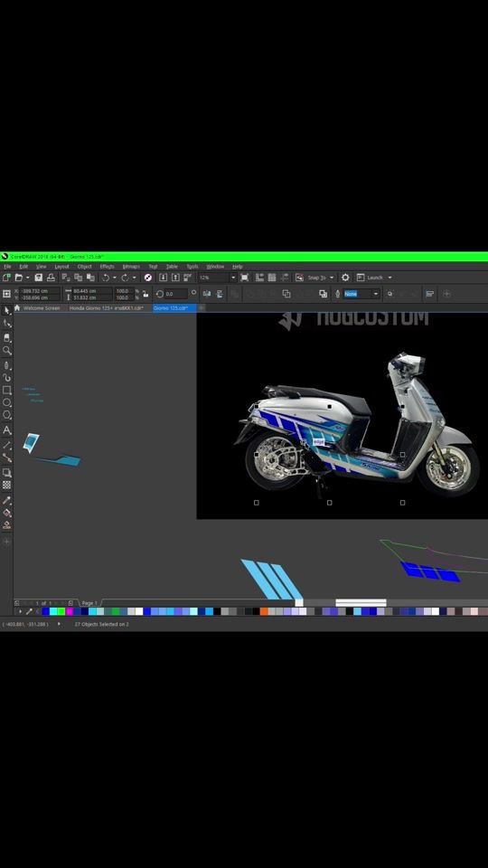Toggle Mirror horizontally button
This screenshot has height=868, width=488.
pos(207,294)
